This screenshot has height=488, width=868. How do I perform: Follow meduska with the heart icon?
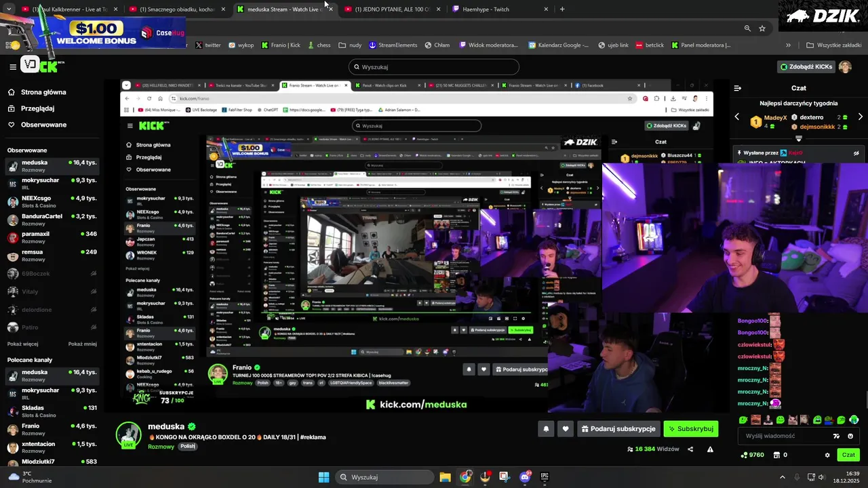566,429
